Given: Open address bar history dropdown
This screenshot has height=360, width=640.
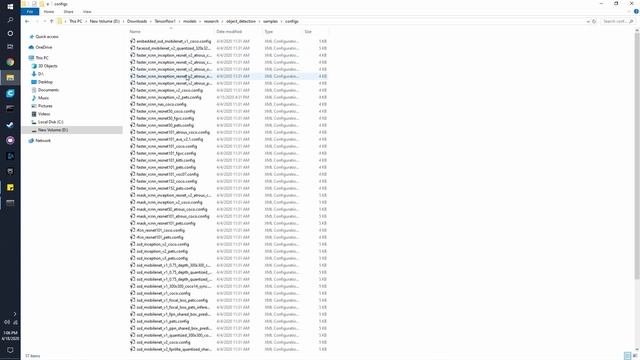Looking at the screenshot, I should (x=588, y=21).
